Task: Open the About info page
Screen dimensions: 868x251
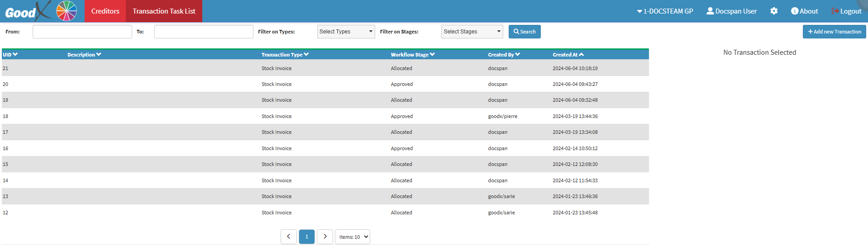Action: click(x=804, y=11)
